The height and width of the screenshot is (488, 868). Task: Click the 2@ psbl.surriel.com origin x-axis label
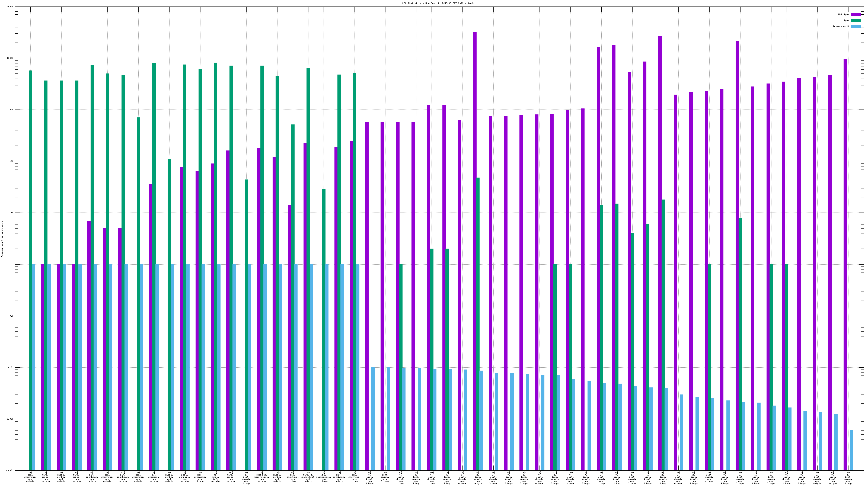click(x=185, y=477)
